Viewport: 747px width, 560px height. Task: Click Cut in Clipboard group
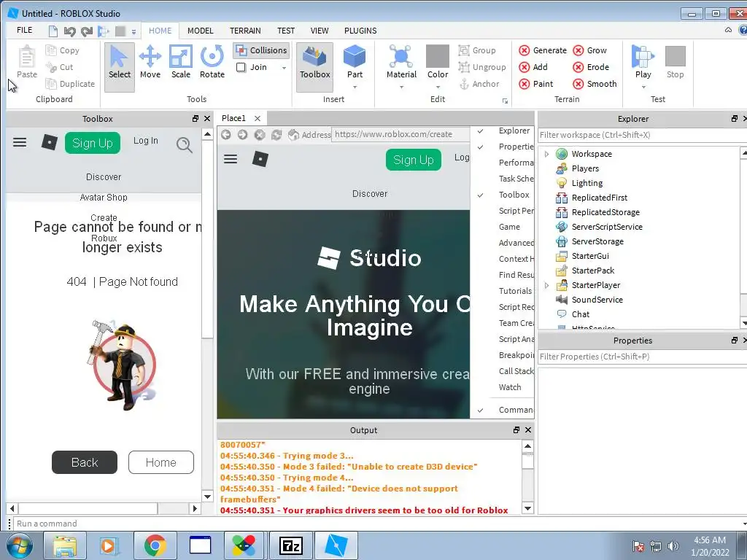tap(60, 67)
